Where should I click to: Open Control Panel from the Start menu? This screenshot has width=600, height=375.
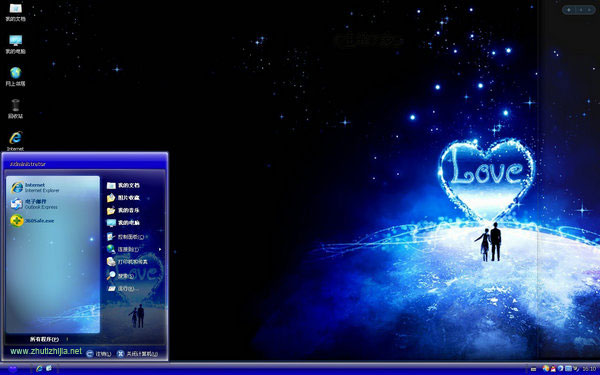coord(126,237)
